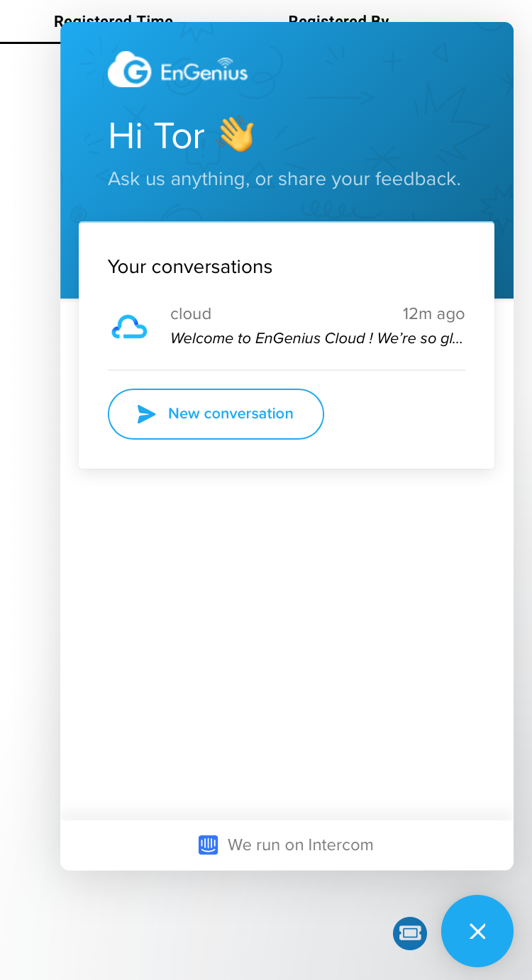Click the Intercom logo icon

(208, 845)
